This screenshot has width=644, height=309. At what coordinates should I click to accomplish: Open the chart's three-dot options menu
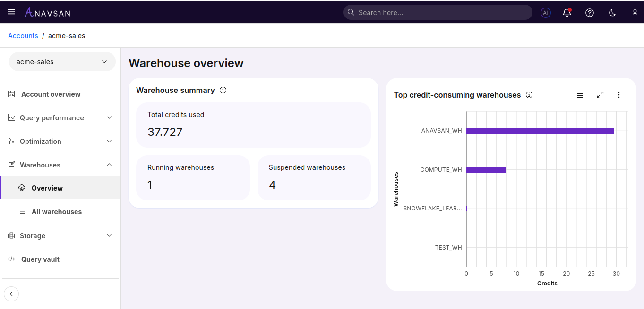pos(619,94)
